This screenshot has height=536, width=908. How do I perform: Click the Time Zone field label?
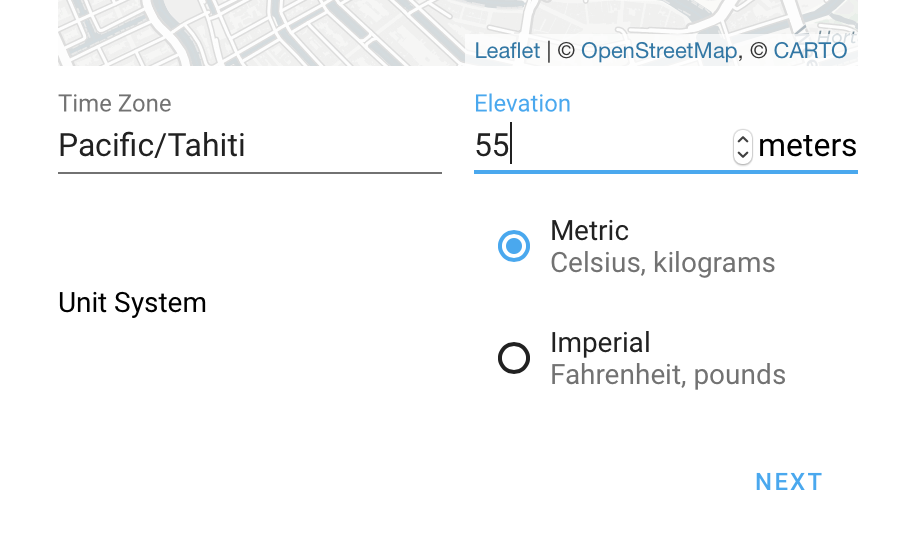[115, 104]
